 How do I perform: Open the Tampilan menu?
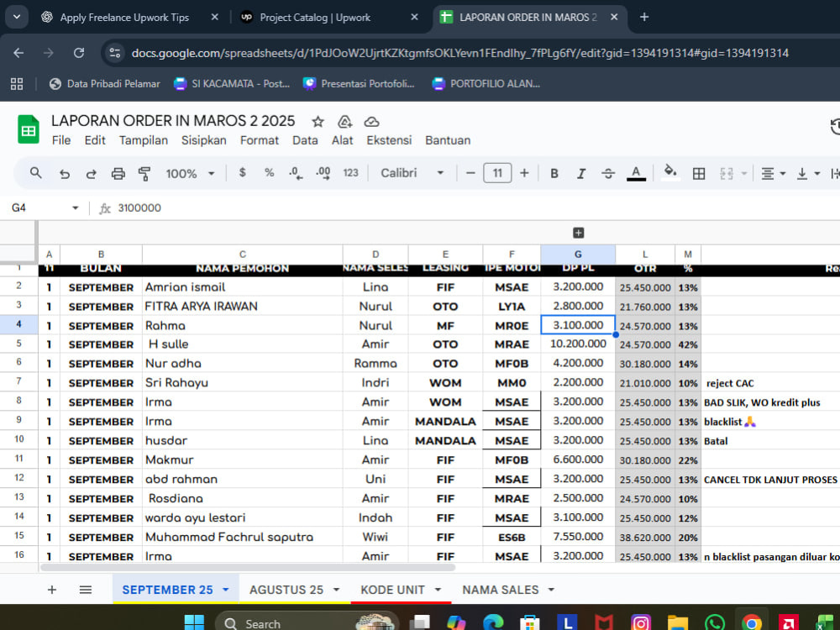click(x=144, y=140)
